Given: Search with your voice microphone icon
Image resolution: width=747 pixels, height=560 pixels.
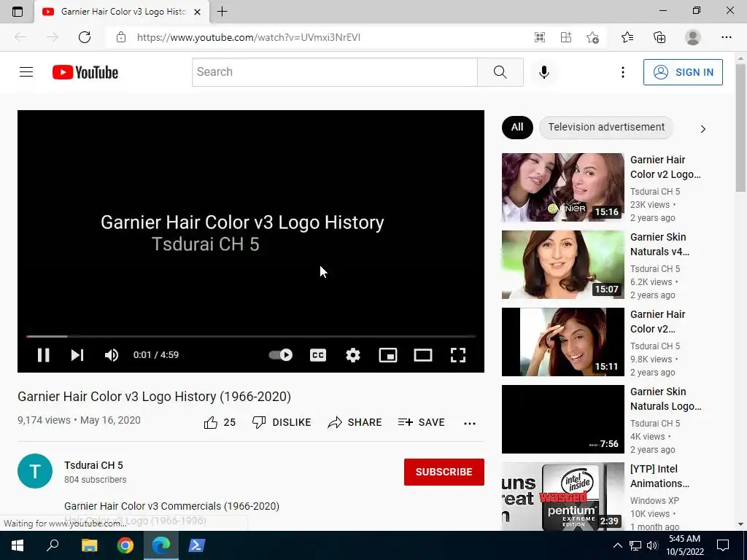Looking at the screenshot, I should point(544,72).
